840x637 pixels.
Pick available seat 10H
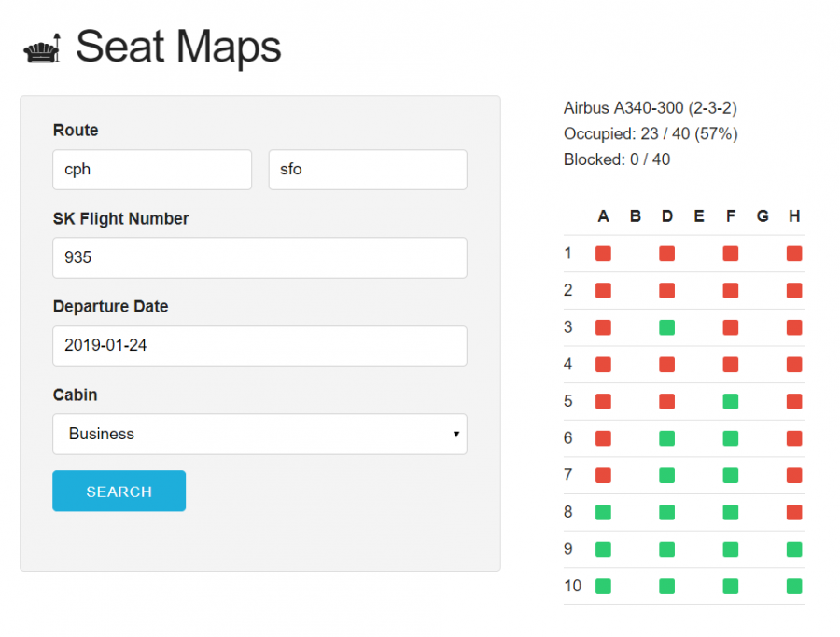click(x=794, y=587)
